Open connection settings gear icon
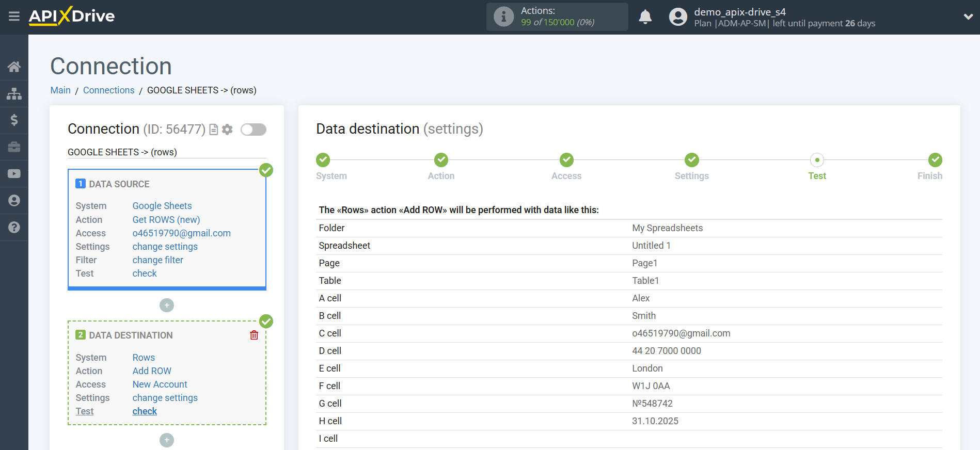Image resolution: width=980 pixels, height=450 pixels. pyautogui.click(x=227, y=130)
